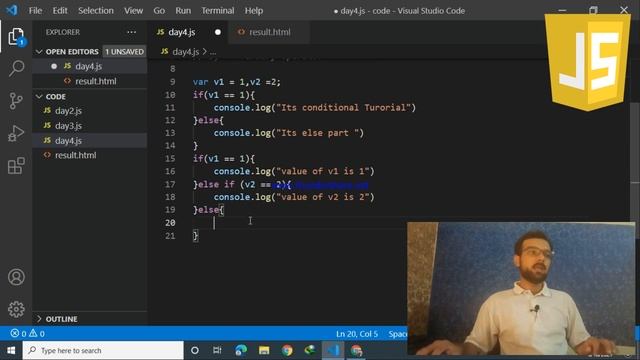Click the "var v1 = 1,v2 =2;" line

pos(237,82)
